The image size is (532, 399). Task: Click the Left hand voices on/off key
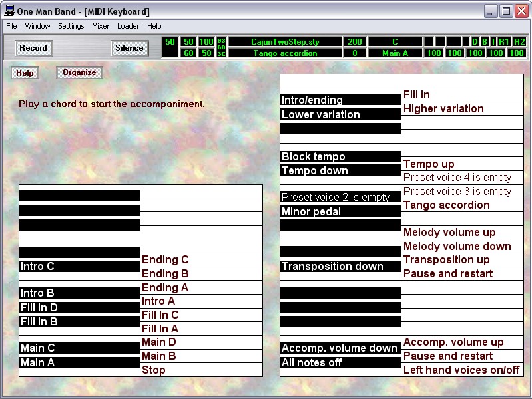463,370
